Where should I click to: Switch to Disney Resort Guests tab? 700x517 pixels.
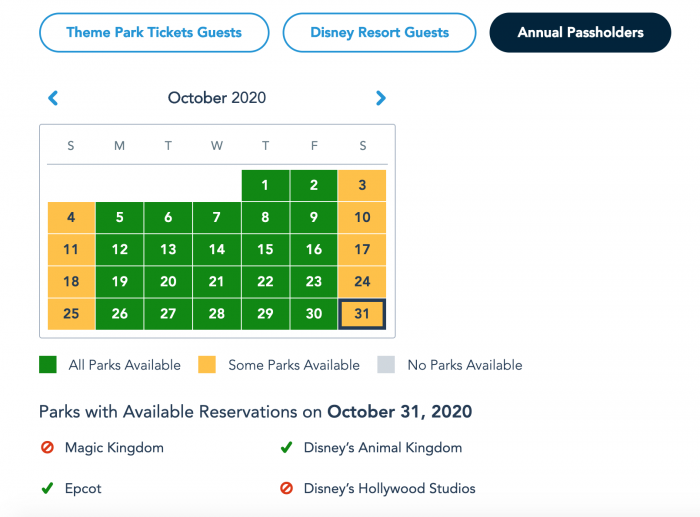[379, 33]
